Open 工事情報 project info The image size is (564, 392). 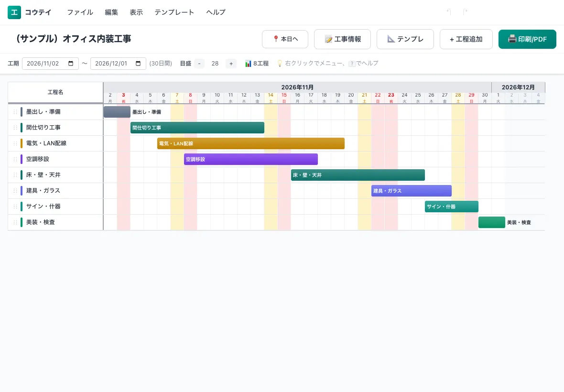tap(342, 39)
